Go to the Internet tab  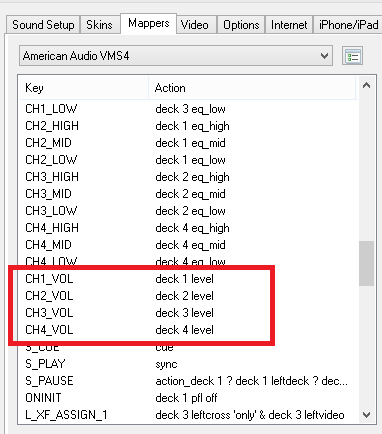click(x=289, y=25)
